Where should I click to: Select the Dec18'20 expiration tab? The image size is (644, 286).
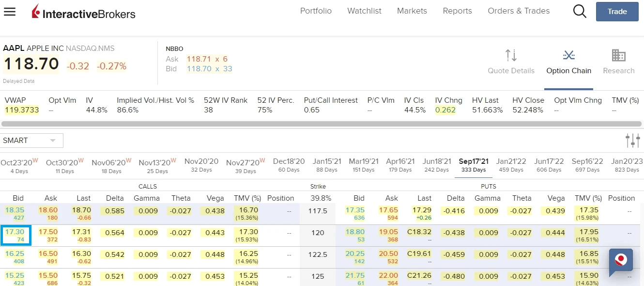coord(289,165)
